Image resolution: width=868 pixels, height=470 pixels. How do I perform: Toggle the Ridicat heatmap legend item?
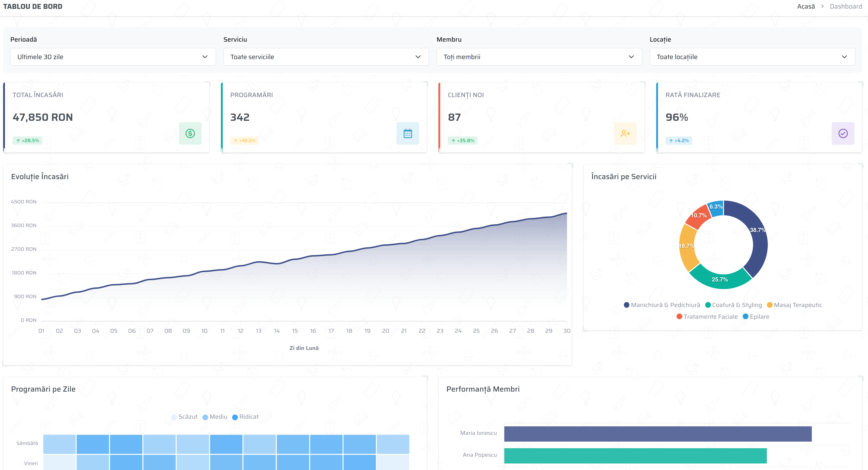(x=245, y=417)
